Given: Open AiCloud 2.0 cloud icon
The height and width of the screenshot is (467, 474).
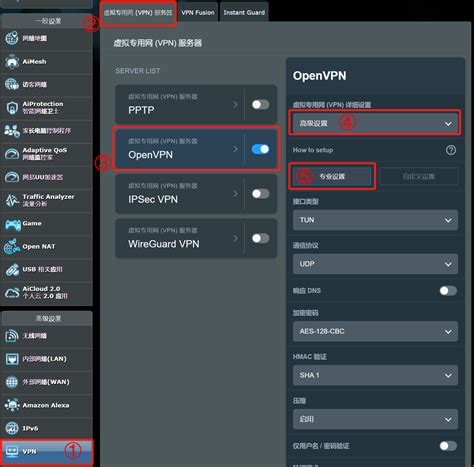Looking at the screenshot, I should point(12,293).
